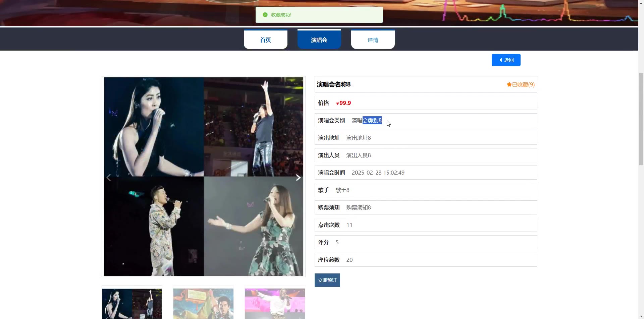Open the 详情 tab
Viewport: 644px width, 319px height.
click(x=373, y=40)
